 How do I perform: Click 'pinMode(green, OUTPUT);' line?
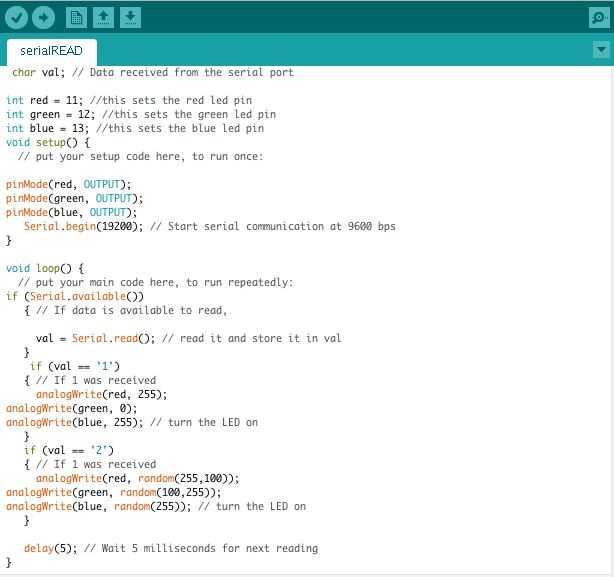(x=74, y=198)
